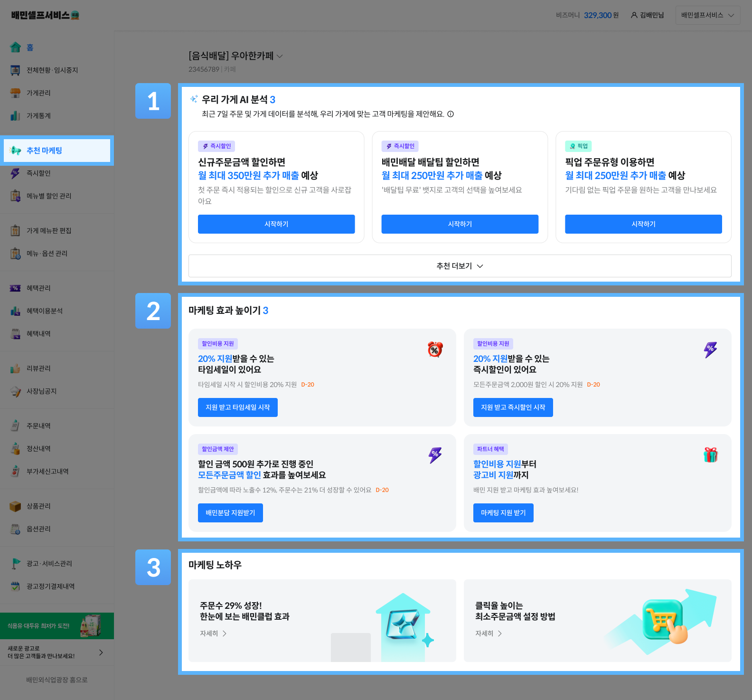Open 자세히 for 배민클럽 효과 article
This screenshot has height=700, width=752.
click(213, 634)
